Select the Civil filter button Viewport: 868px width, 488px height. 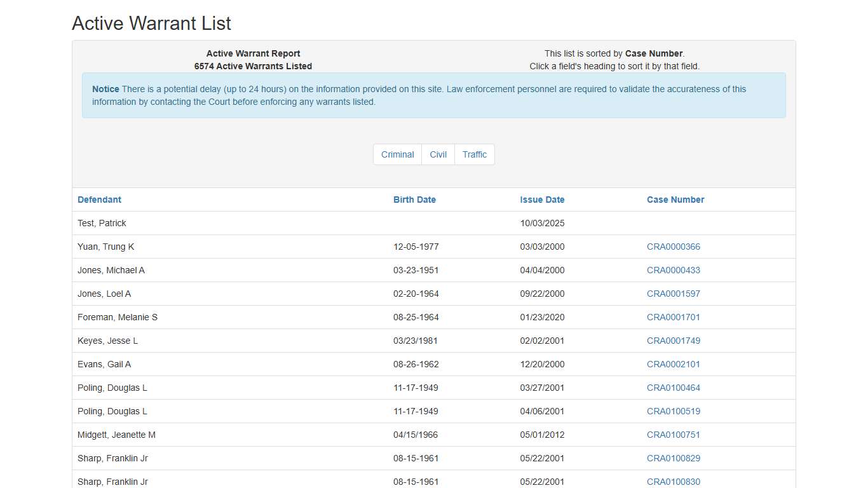pos(438,154)
